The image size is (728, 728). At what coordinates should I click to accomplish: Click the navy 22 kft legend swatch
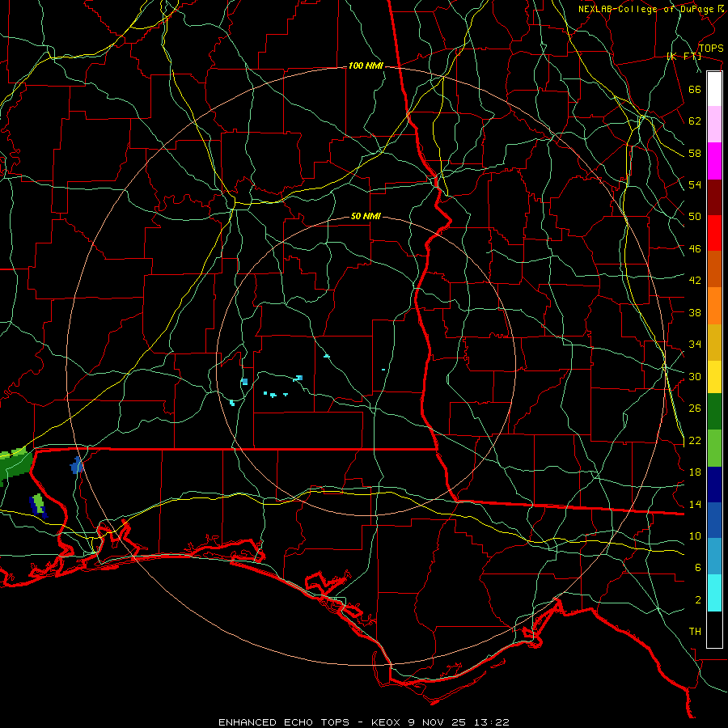714,485
